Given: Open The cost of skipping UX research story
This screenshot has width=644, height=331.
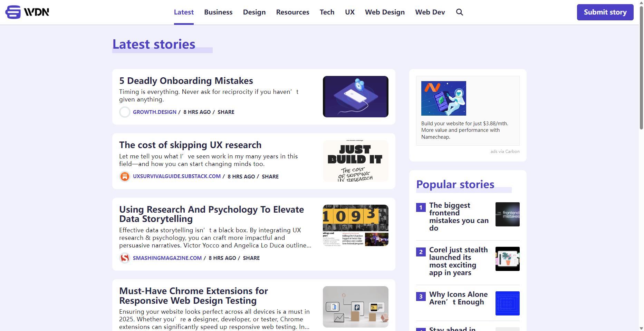Looking at the screenshot, I should [190, 145].
